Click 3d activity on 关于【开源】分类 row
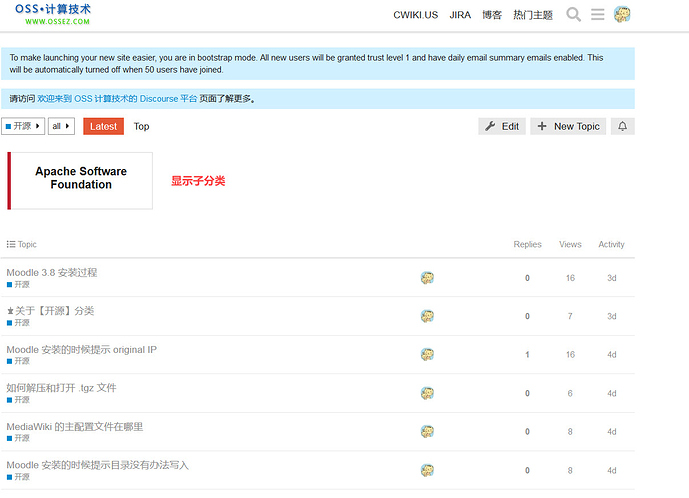Image resolution: width=689 pixels, height=498 pixels. 612,316
